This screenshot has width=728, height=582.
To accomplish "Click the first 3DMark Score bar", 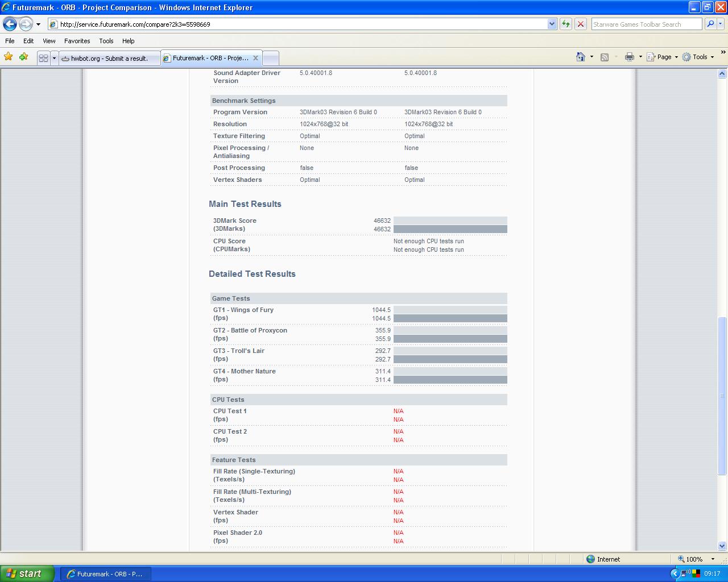I will point(450,221).
